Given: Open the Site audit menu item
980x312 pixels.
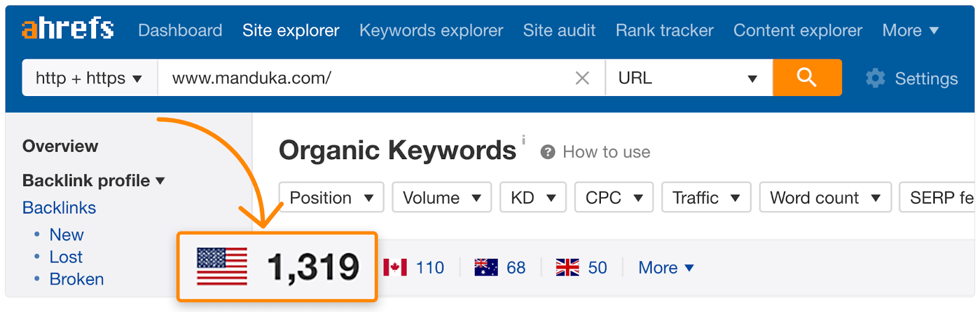Looking at the screenshot, I should click(x=559, y=31).
